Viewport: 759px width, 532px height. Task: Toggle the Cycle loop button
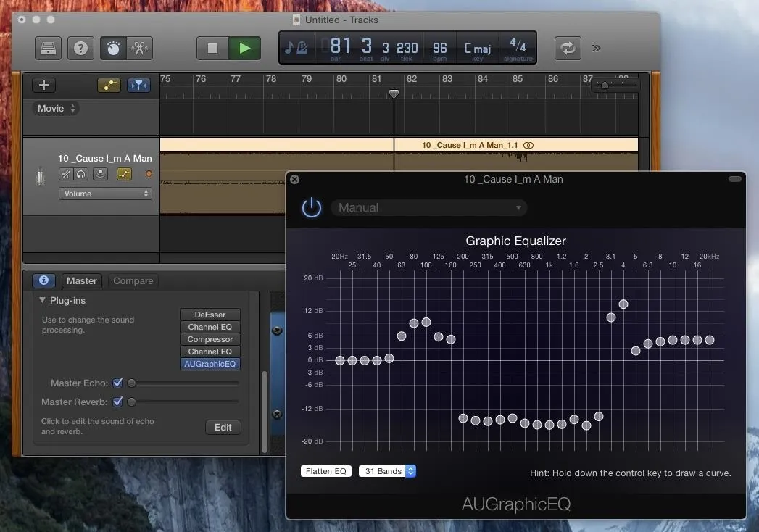point(568,48)
